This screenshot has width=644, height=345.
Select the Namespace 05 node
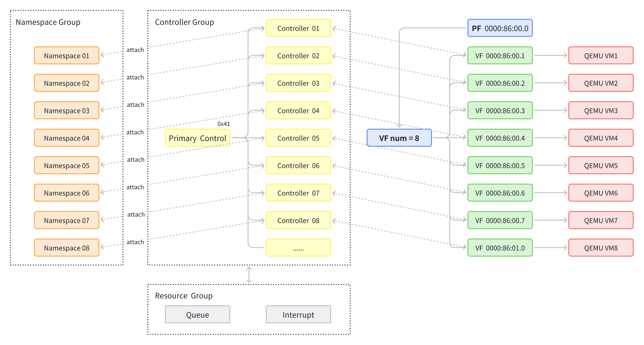66,165
